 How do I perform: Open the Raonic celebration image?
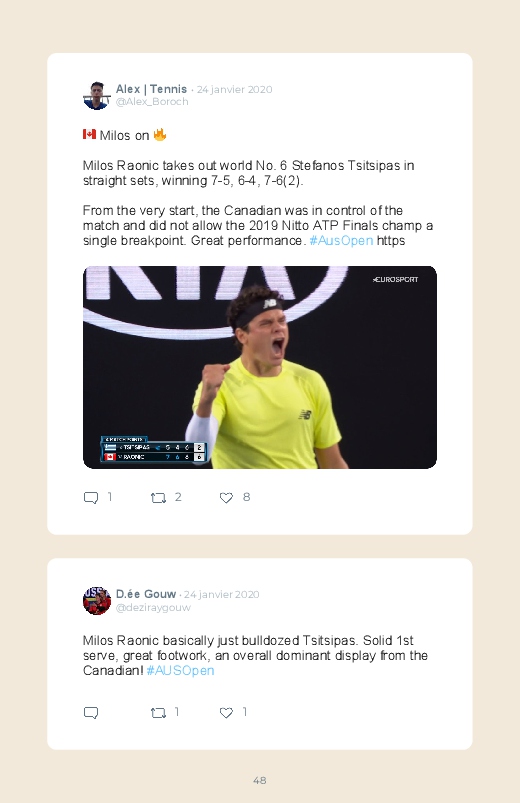(260, 367)
